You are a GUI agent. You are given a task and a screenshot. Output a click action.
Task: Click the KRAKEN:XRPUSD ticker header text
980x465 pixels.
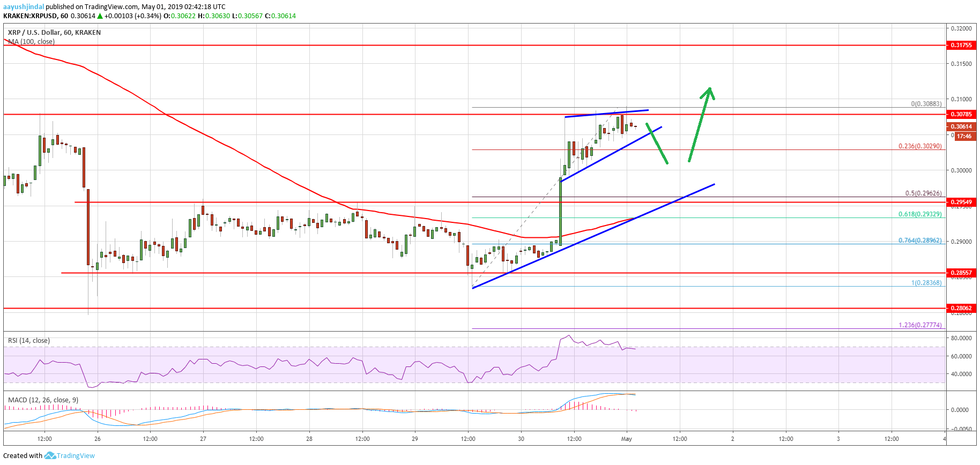point(29,16)
